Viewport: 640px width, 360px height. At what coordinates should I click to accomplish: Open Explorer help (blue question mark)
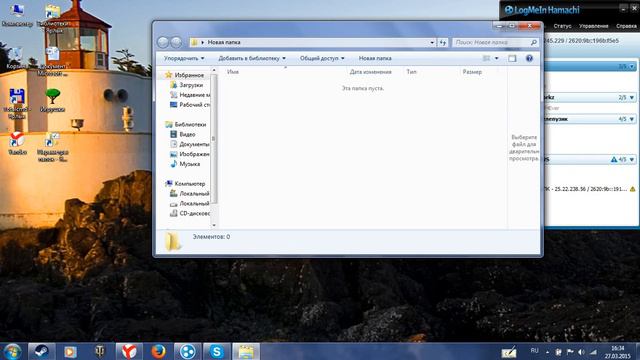point(529,58)
